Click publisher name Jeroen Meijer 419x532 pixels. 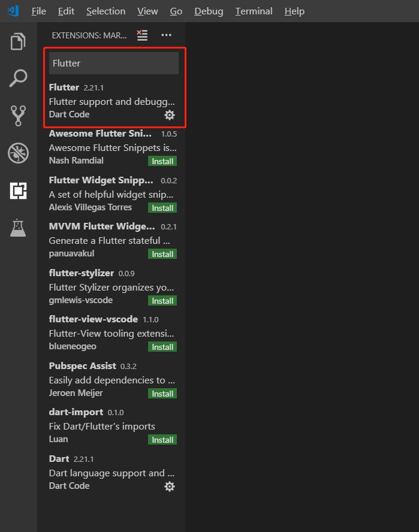pyautogui.click(x=76, y=393)
